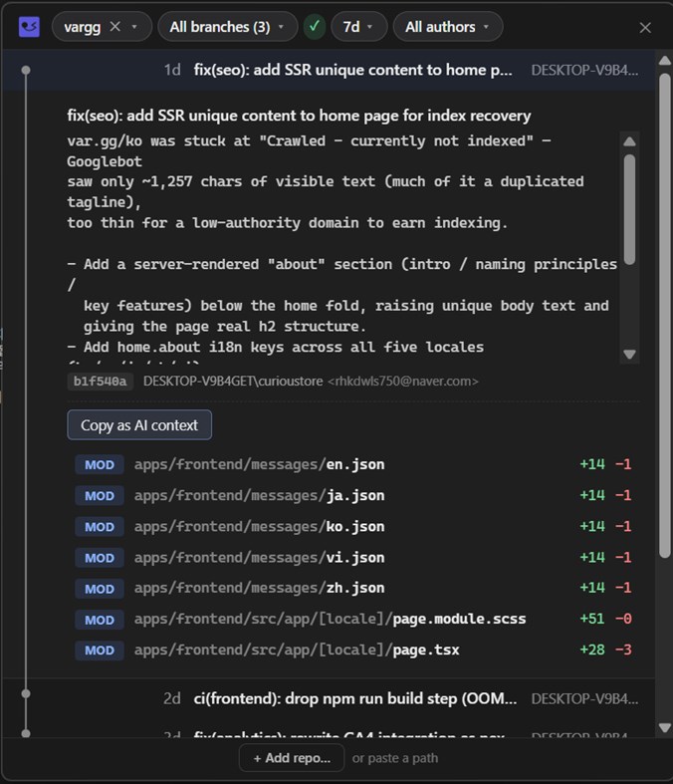Click the 'or paste a path' input field
The height and width of the screenshot is (784, 673).
[394, 758]
